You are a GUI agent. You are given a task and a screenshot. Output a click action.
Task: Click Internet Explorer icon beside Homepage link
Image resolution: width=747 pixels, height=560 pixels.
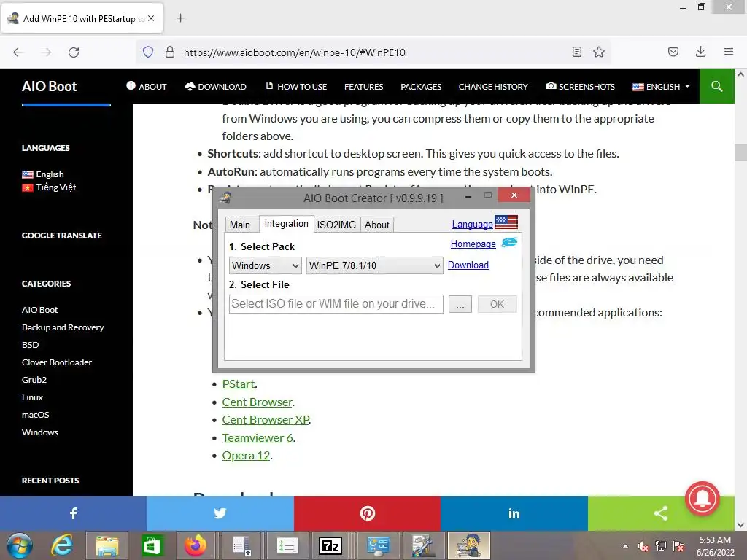(509, 242)
